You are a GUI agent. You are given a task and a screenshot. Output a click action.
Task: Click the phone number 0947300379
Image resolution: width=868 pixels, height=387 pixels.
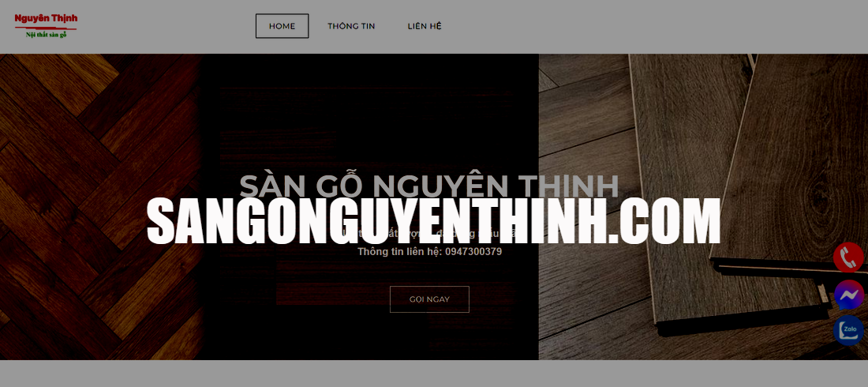tap(473, 252)
